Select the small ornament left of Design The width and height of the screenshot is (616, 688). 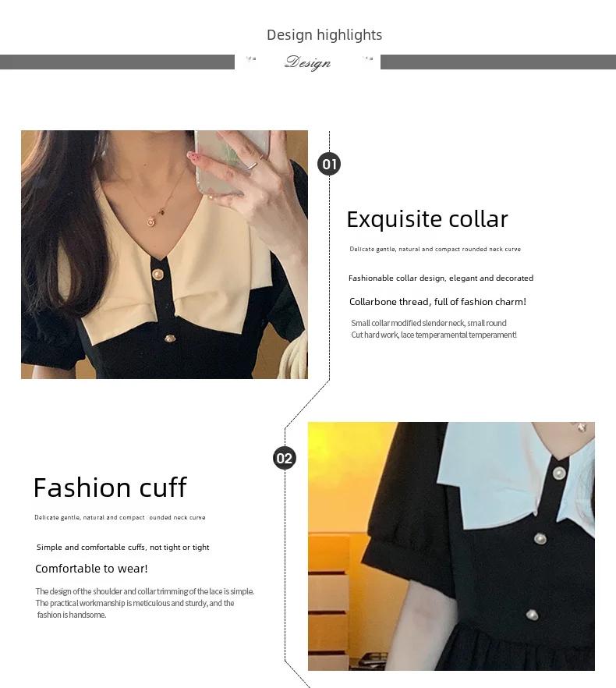251,59
